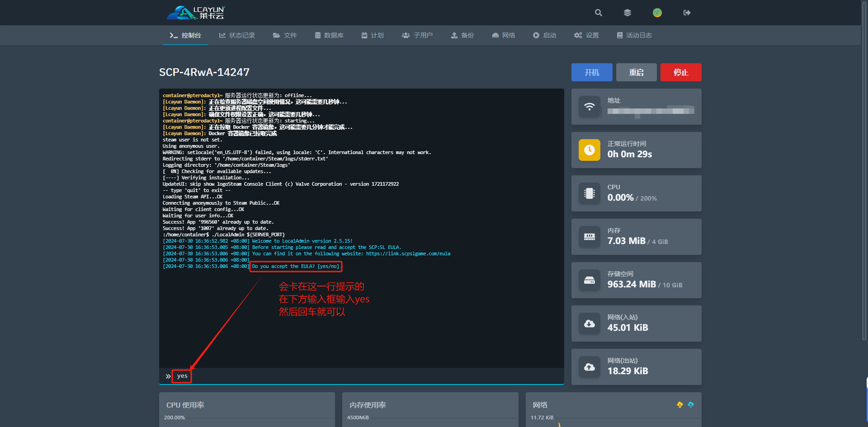Click the clock icon in uptime card

pyautogui.click(x=590, y=150)
